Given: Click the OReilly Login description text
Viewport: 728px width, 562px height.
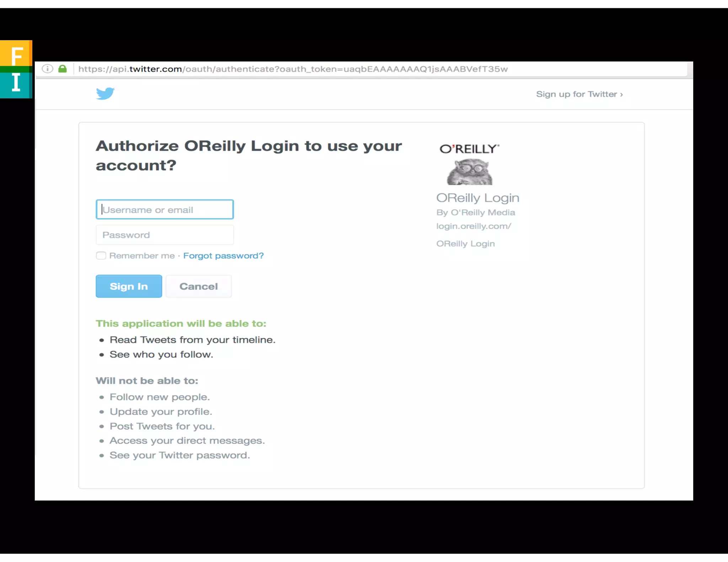Looking at the screenshot, I should [x=466, y=244].
